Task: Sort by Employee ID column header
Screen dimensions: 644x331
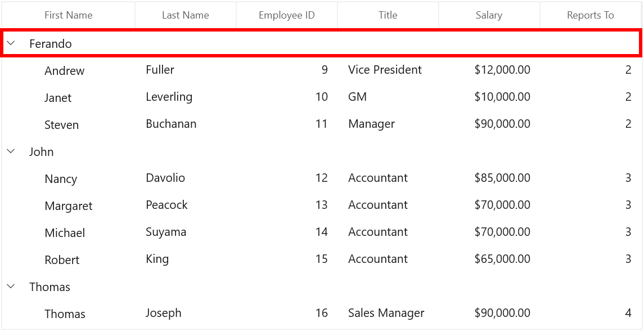Action: click(x=287, y=15)
